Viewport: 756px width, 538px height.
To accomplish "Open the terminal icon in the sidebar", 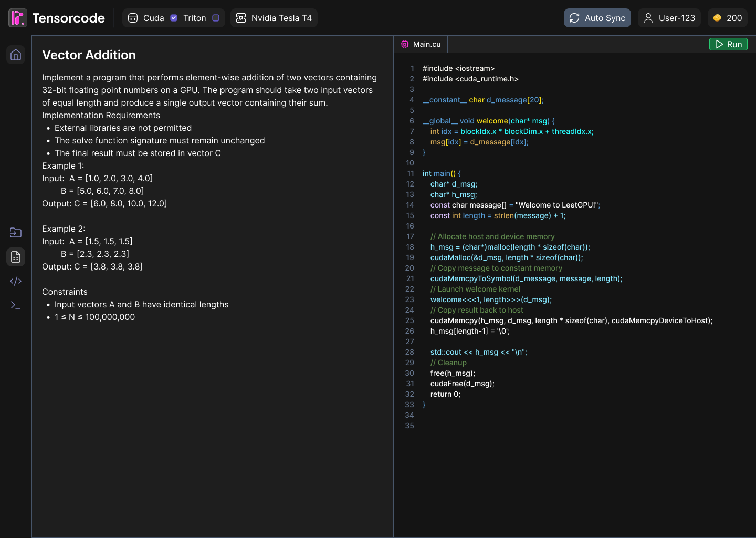I will click(15, 305).
